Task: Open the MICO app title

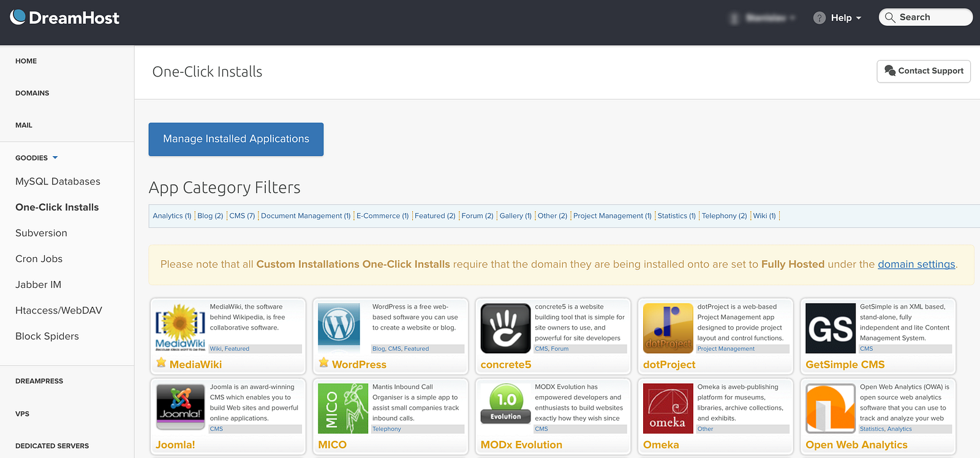Action: (332, 445)
